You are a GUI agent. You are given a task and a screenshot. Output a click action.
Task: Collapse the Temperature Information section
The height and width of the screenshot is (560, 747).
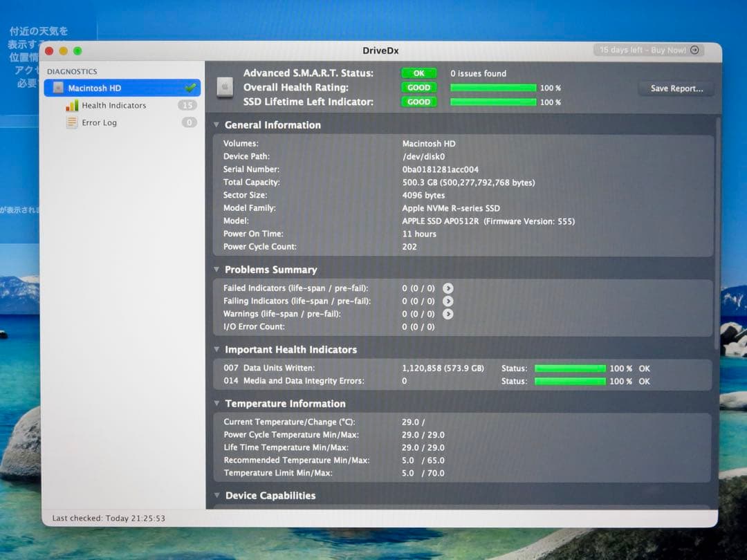pyautogui.click(x=216, y=404)
